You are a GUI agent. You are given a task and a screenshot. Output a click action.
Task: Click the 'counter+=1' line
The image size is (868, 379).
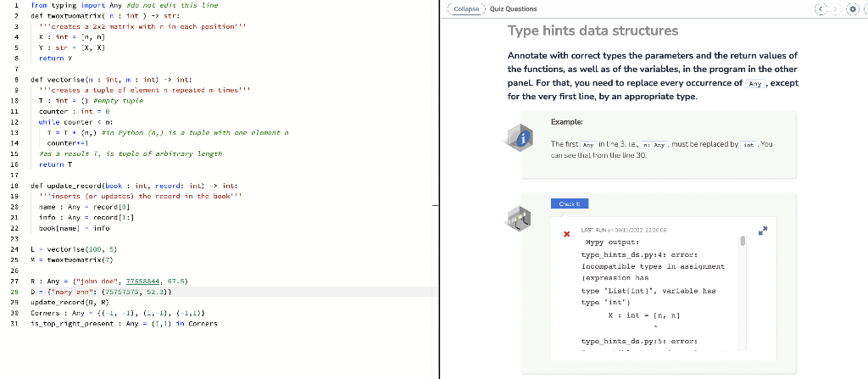click(68, 143)
